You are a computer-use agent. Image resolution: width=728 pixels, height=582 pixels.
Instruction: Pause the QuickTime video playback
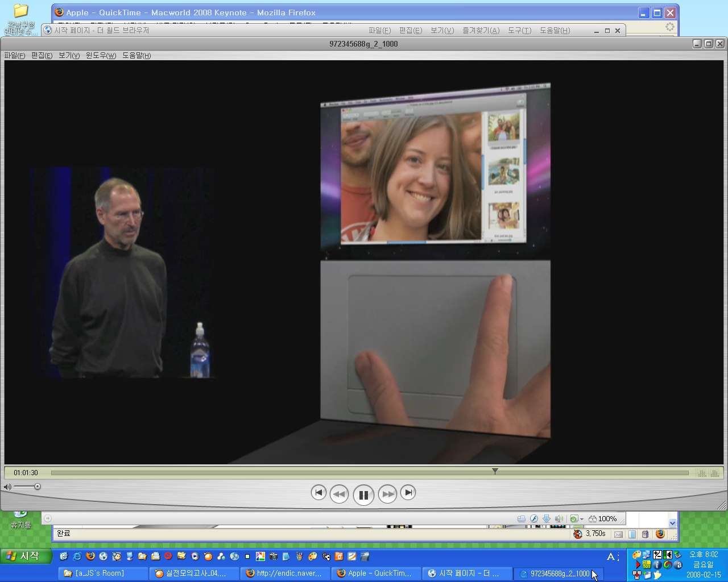click(x=363, y=494)
